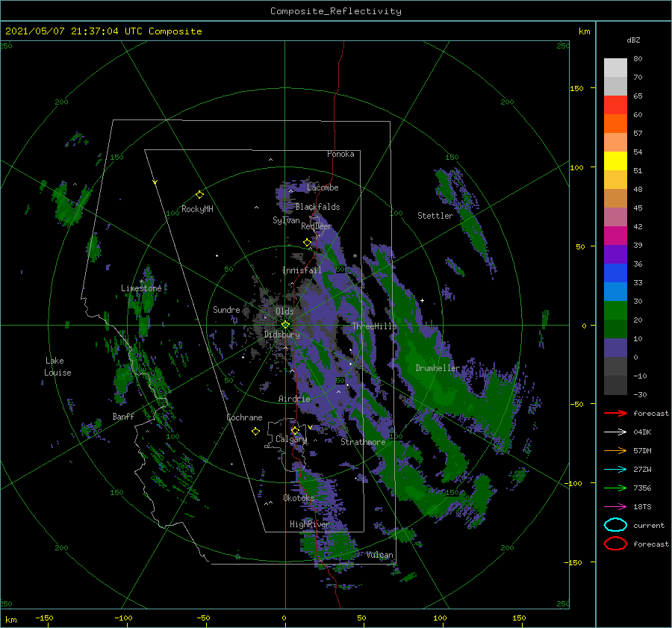Click the white 04DK arrow icon
The image size is (672, 628).
click(615, 432)
